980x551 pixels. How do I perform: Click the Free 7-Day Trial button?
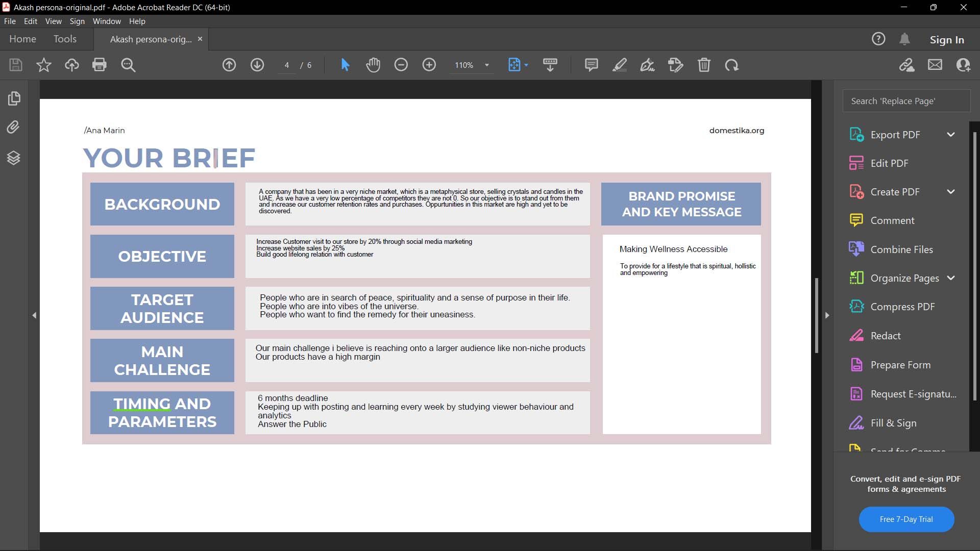tap(906, 519)
